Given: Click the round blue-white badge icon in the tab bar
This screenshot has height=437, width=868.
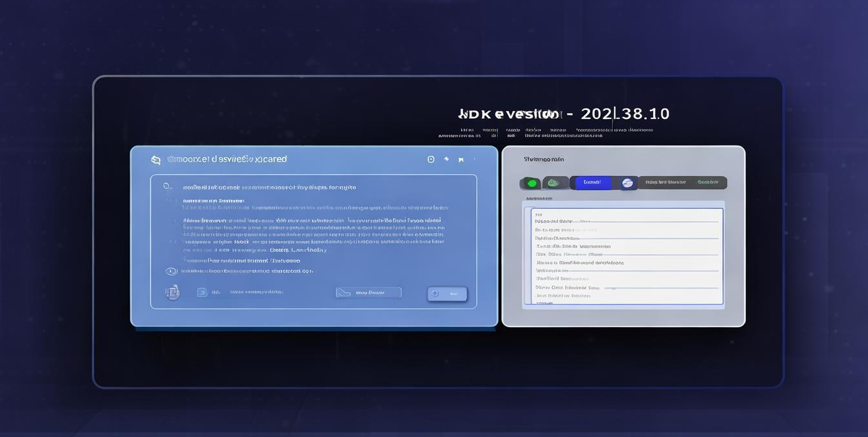Looking at the screenshot, I should click(627, 183).
